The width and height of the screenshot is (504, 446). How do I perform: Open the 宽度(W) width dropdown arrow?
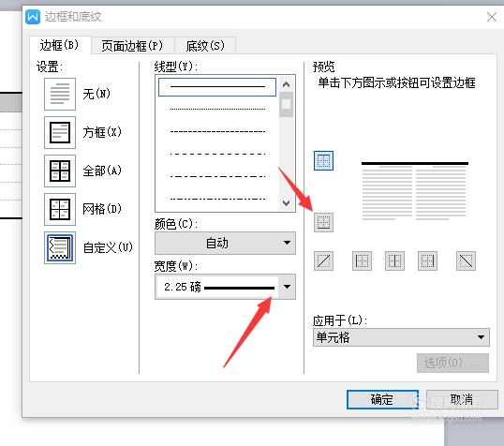[x=287, y=287]
